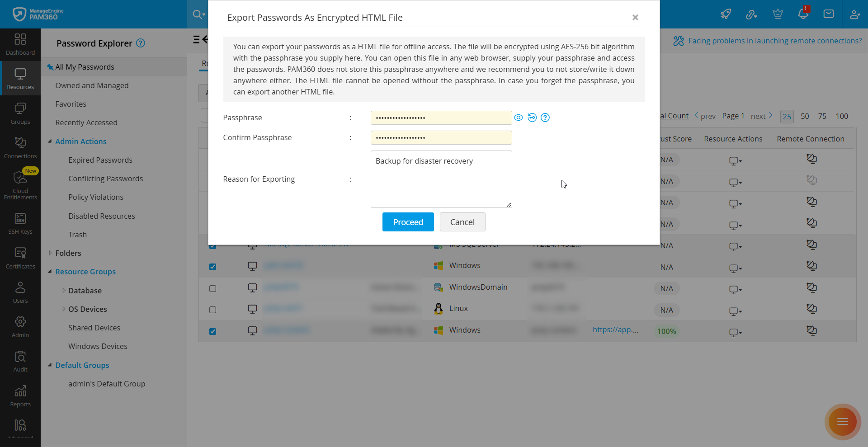Click the rocket launch icon in the header
The width and height of the screenshot is (868, 447).
tap(726, 14)
